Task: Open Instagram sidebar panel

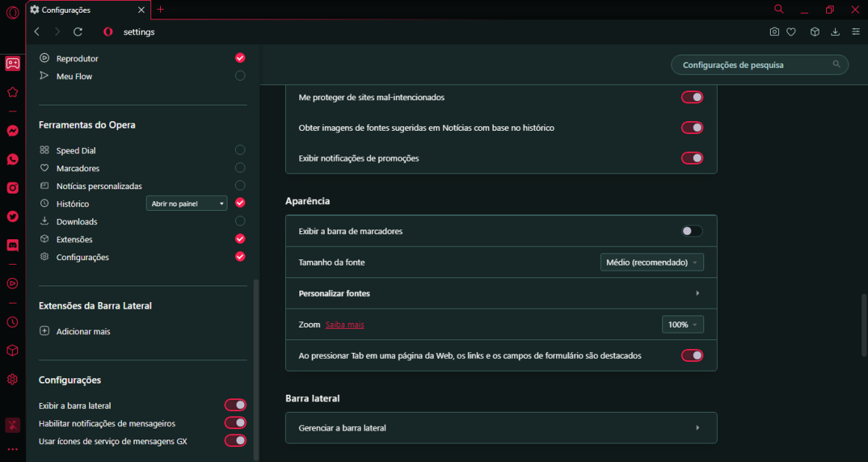Action: pyautogui.click(x=13, y=188)
